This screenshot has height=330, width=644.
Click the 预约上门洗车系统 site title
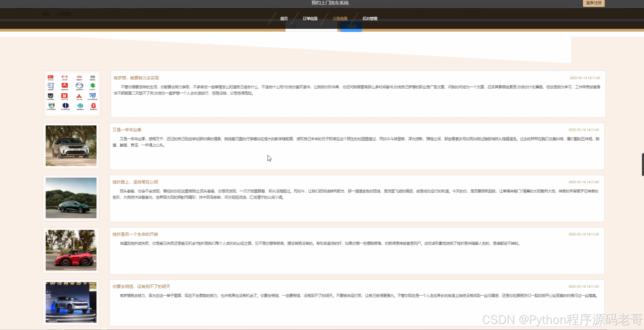point(330,3)
